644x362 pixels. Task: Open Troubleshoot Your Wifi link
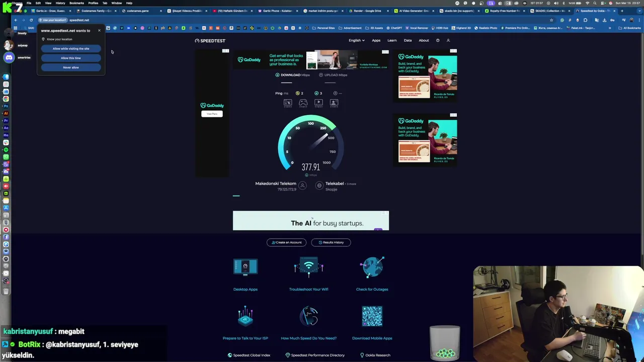point(308,289)
